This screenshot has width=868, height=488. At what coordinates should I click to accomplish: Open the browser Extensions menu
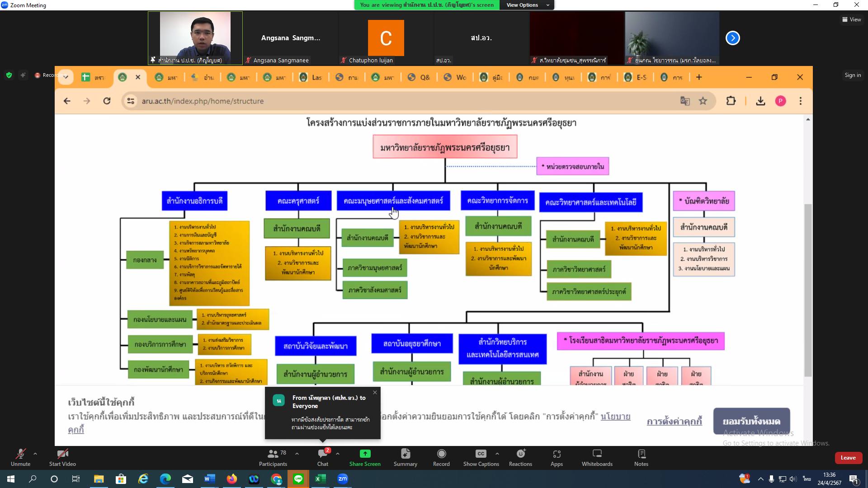click(731, 101)
